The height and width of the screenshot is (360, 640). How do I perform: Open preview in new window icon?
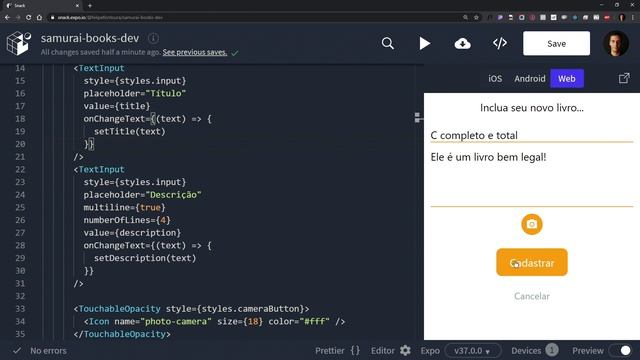[624, 78]
